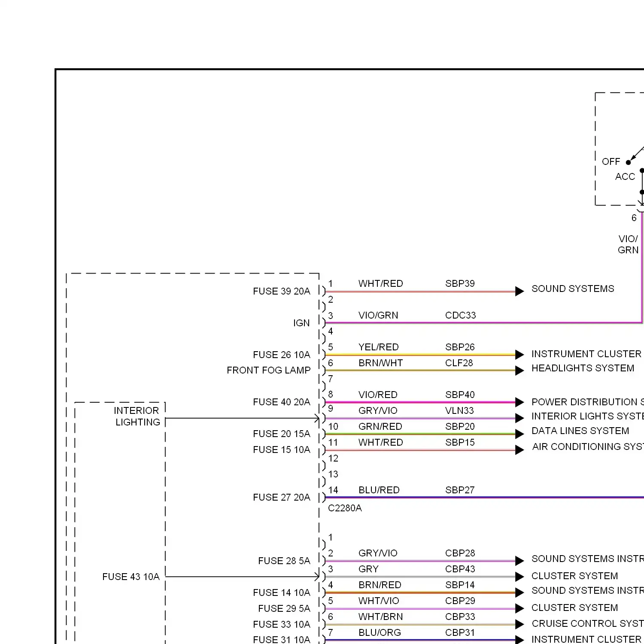
Task: Click the SBP14 circuit code
Action: click(x=460, y=585)
